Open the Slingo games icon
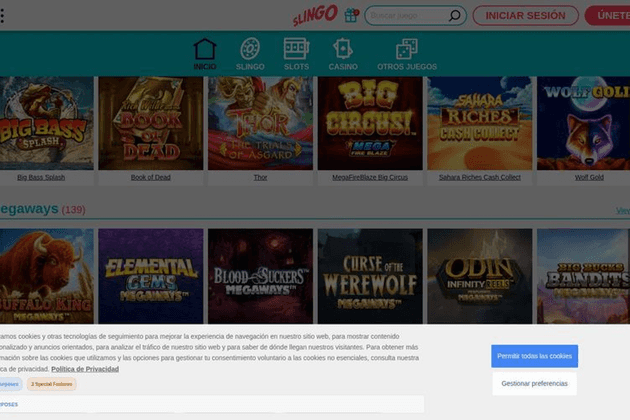The width and height of the screenshot is (630, 420). (x=250, y=54)
